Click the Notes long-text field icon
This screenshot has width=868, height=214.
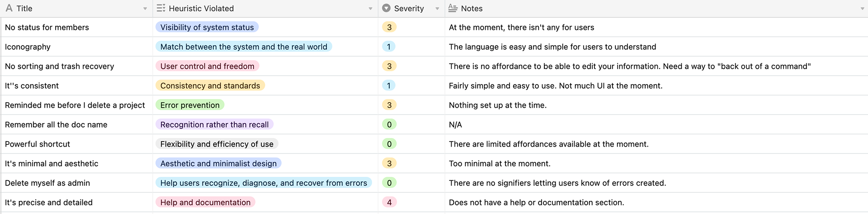pos(453,8)
